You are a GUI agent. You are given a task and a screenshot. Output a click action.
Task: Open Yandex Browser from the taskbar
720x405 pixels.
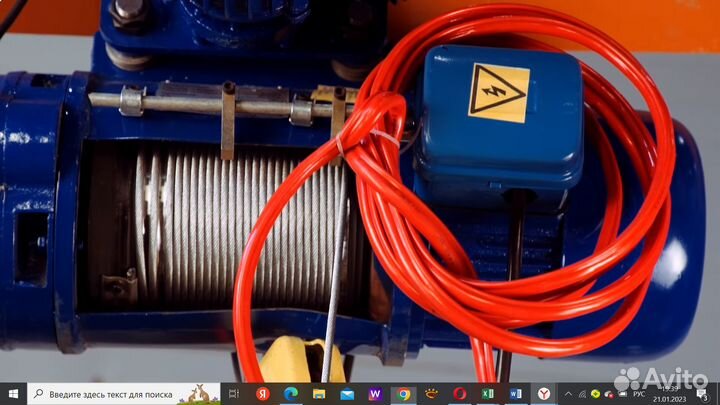(544, 394)
